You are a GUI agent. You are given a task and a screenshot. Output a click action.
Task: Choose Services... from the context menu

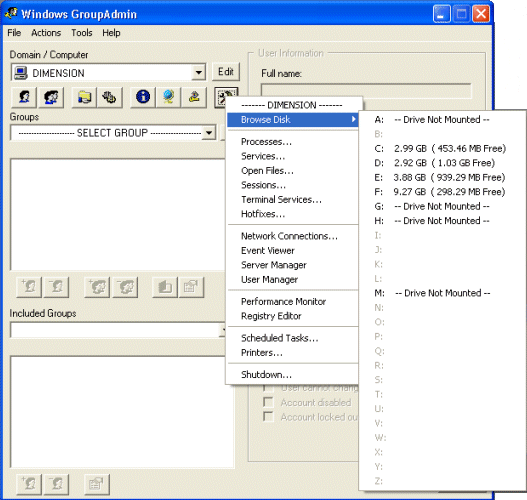coord(293,156)
